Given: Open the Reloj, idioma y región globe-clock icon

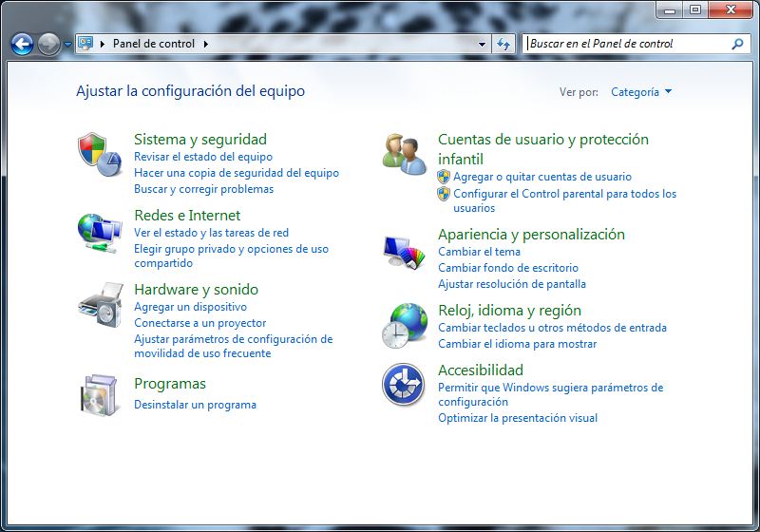Looking at the screenshot, I should (x=404, y=326).
